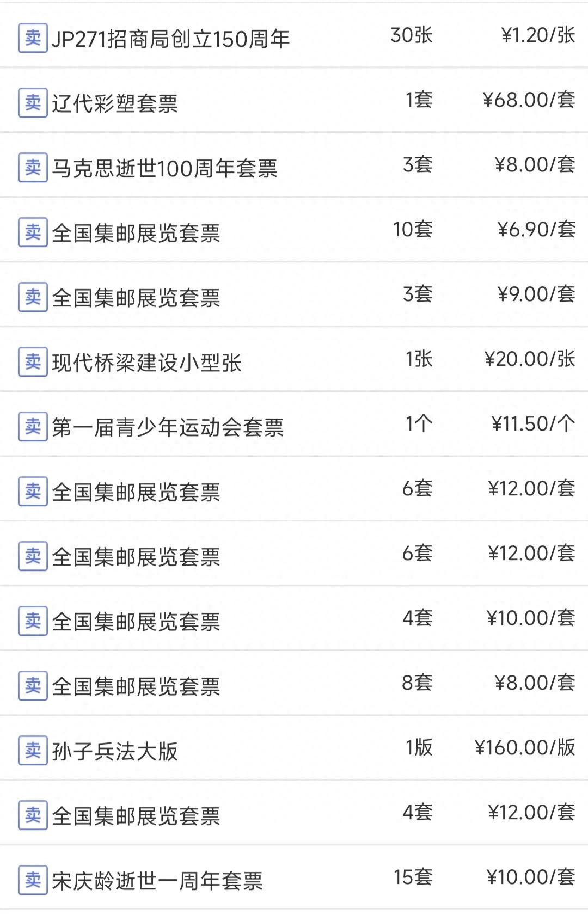Click the 卖 icon beside 现代桥梁建设小型张
The width and height of the screenshot is (588, 915).
point(33,362)
